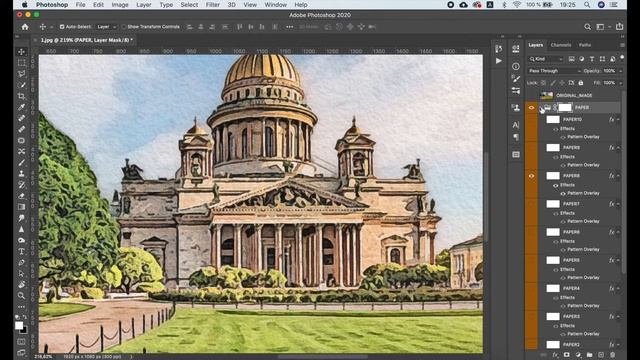Click Add layer style fx at panel bottom
This screenshot has height=360, width=640.
555,355
